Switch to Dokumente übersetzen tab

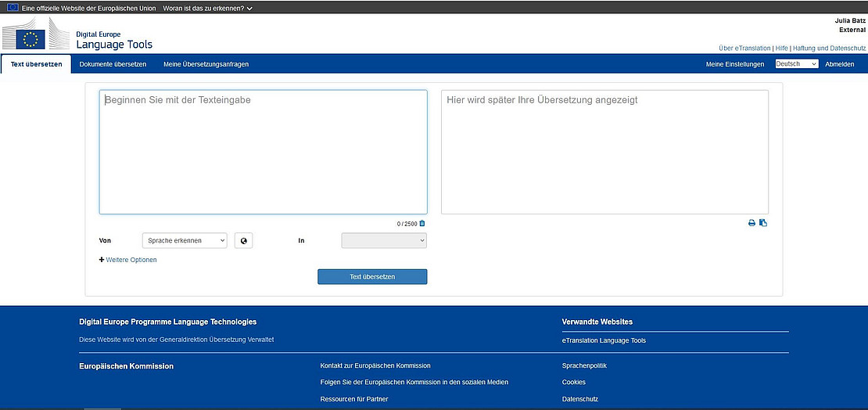click(x=113, y=64)
